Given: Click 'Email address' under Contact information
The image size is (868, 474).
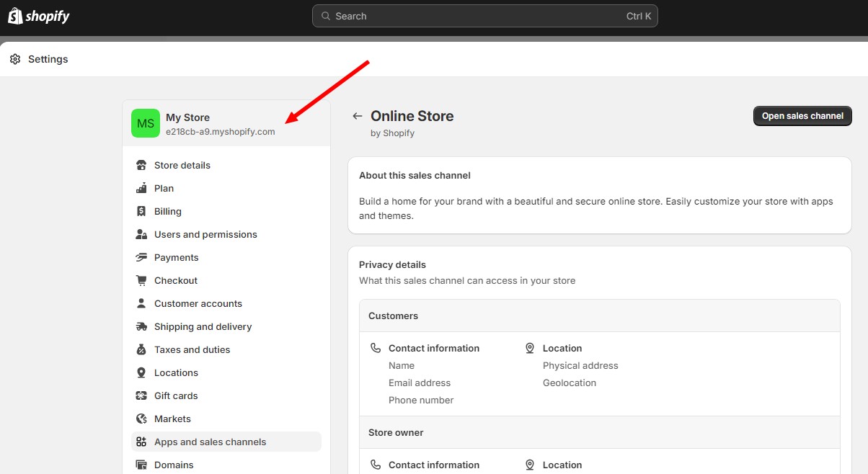Looking at the screenshot, I should [420, 383].
